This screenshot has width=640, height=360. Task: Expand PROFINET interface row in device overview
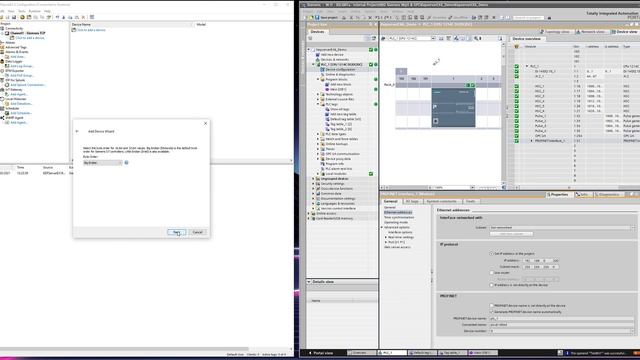coord(531,141)
